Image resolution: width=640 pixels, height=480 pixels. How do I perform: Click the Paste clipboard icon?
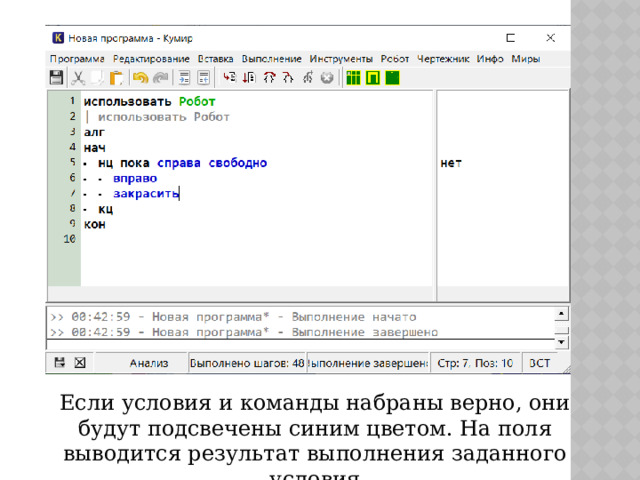(116, 78)
